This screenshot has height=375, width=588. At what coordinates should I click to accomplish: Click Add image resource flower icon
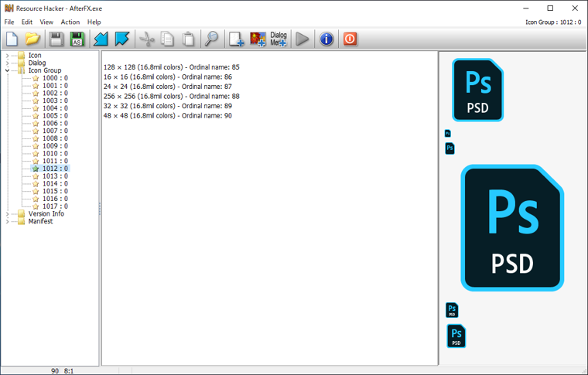click(258, 39)
